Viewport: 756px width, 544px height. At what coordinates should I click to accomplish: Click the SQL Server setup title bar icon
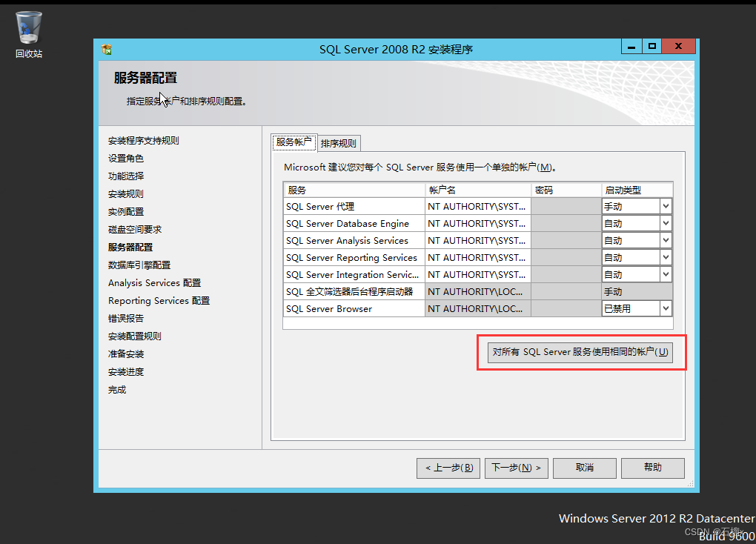click(107, 49)
